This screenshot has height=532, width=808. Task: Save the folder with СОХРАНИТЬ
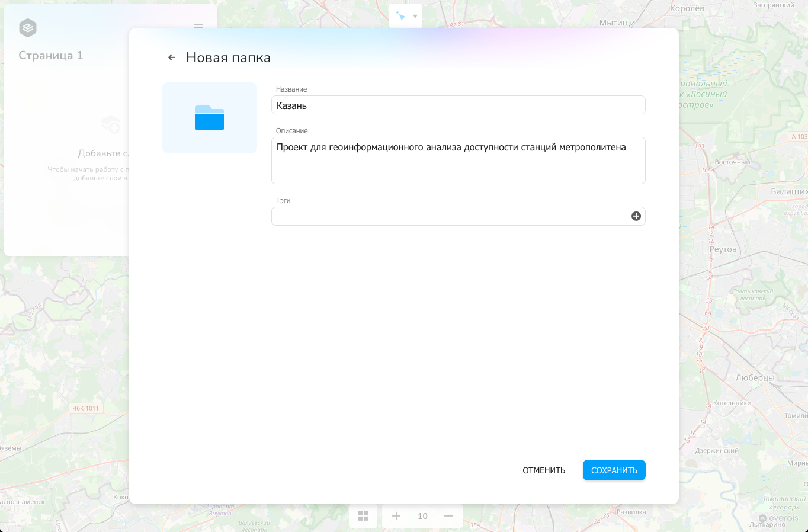coord(614,470)
